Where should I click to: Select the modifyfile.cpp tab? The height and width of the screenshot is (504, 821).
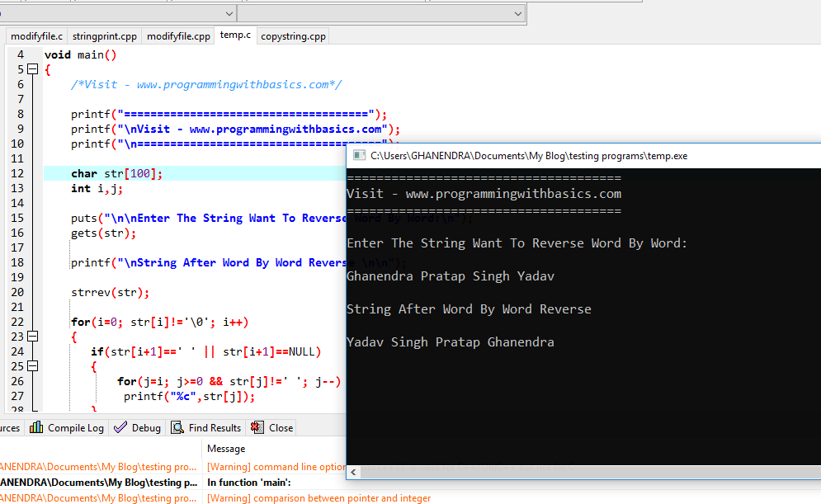click(178, 36)
